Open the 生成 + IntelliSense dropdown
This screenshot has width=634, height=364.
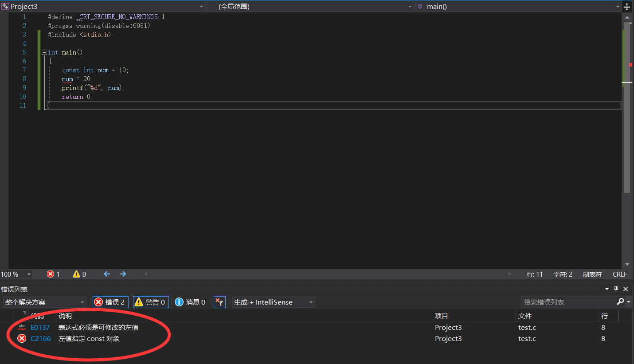(274, 302)
